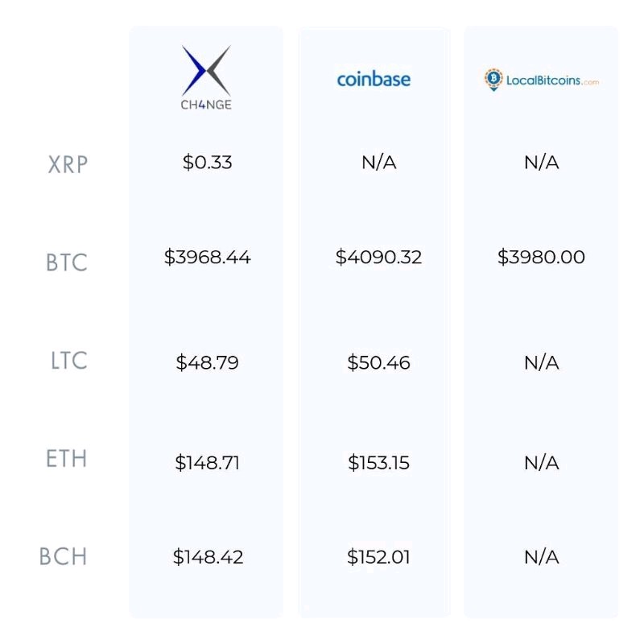This screenshot has height=644, width=644.
Task: Select the ETH row label
Action: coord(66,459)
